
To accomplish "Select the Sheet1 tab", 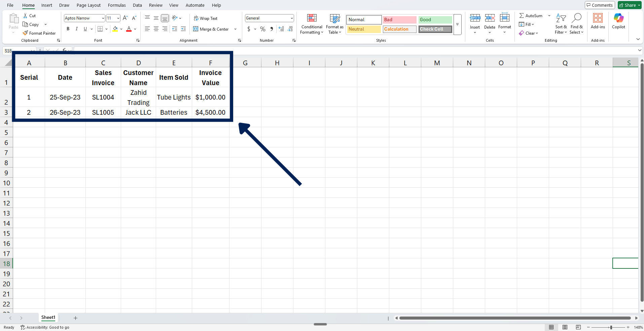I will (48, 318).
